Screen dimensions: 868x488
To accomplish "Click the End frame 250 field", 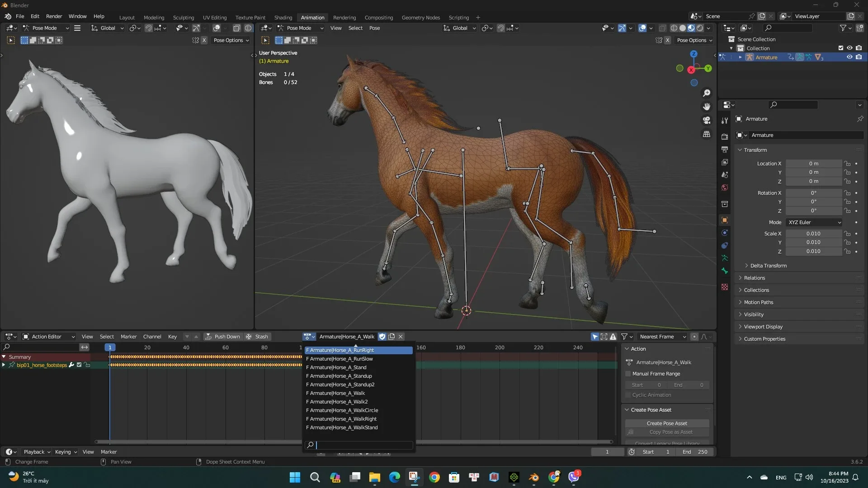I will (x=696, y=452).
